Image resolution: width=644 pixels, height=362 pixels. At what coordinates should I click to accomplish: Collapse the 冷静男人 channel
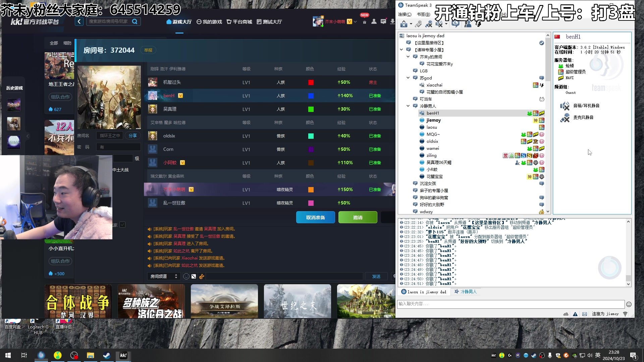408,106
